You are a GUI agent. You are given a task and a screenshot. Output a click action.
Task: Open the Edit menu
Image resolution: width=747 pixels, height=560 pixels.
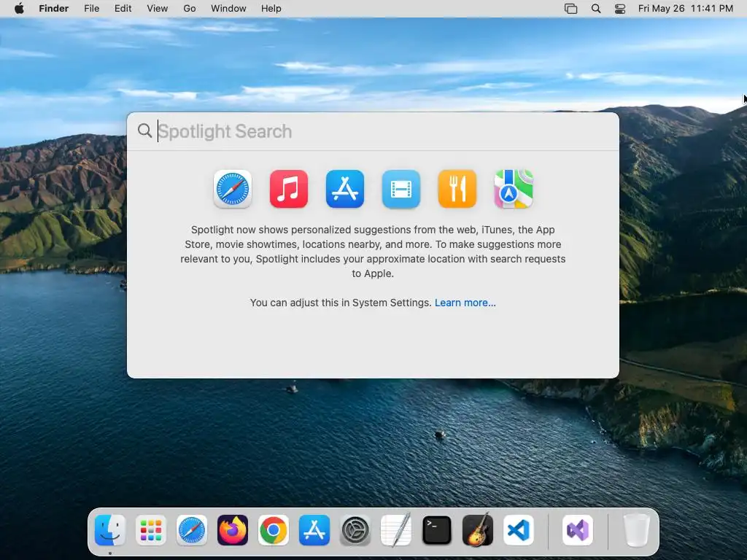123,9
